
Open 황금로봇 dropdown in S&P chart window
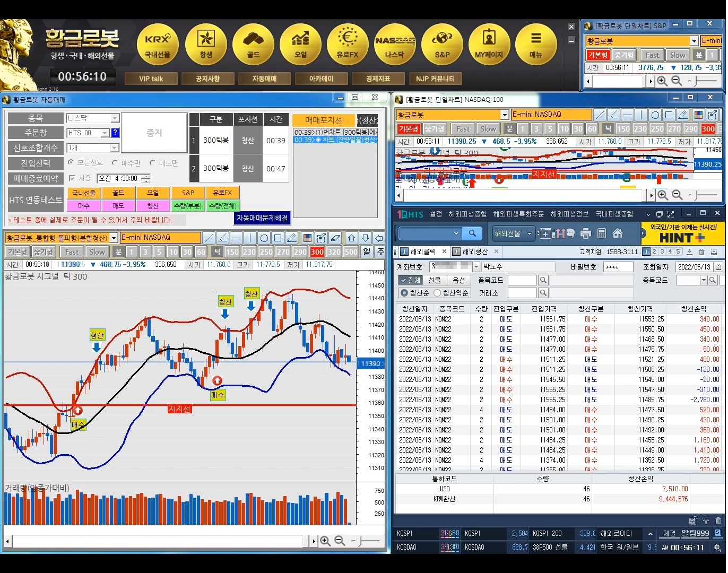coord(694,41)
